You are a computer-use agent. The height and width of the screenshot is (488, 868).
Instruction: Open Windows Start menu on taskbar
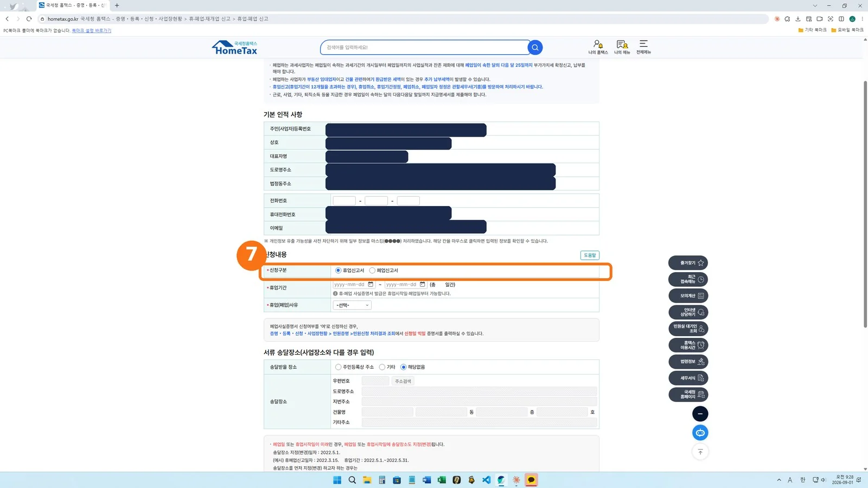(337, 480)
